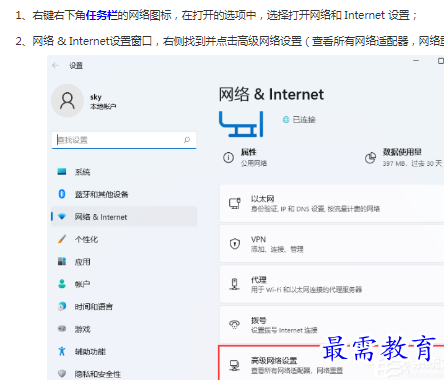Click the 游戏 controller icon
Image resolution: width=444 pixels, height=380 pixels.
coord(62,328)
